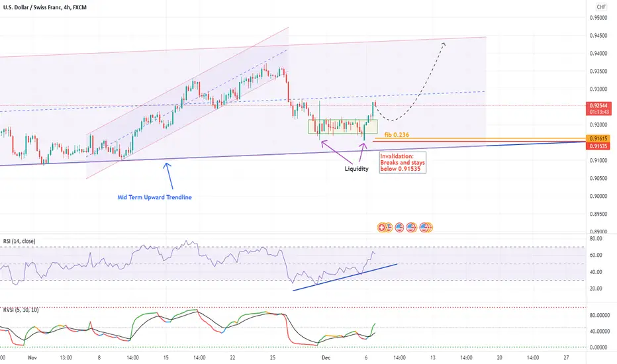This screenshot has width=617, height=364.
Task: Select the 'Mid Term Upward Trendline' annotation
Action: pyautogui.click(x=155, y=197)
